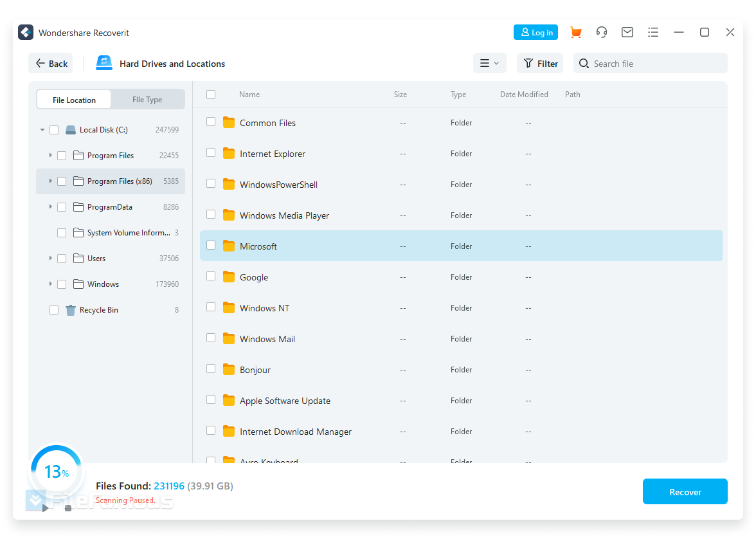The height and width of the screenshot is (539, 756).
Task: Check the Microsoft folder checkbox
Action: click(x=211, y=246)
